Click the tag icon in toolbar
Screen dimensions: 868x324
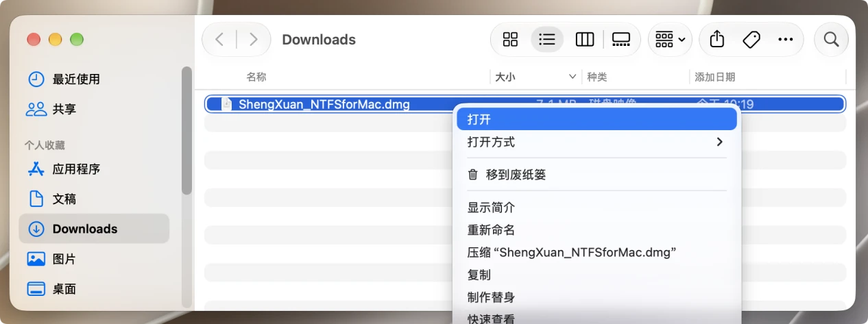[751, 39]
